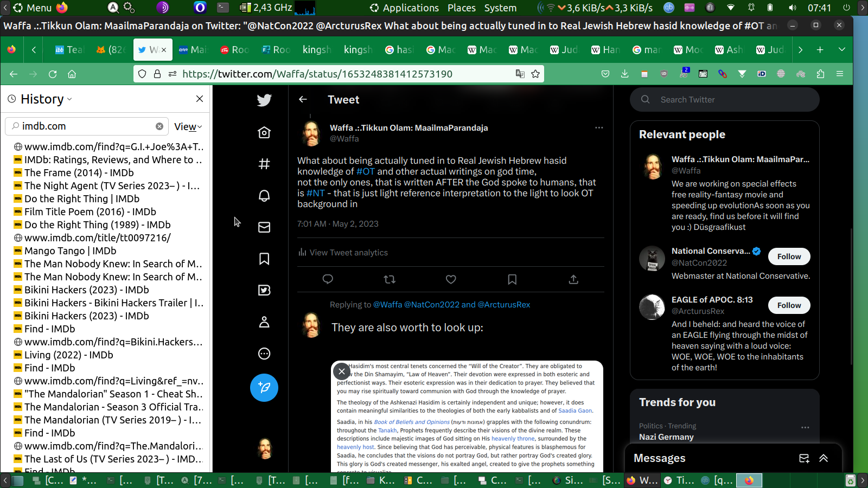The width and height of the screenshot is (868, 488).
Task: Open the #OT hashtag link
Action: point(366,171)
